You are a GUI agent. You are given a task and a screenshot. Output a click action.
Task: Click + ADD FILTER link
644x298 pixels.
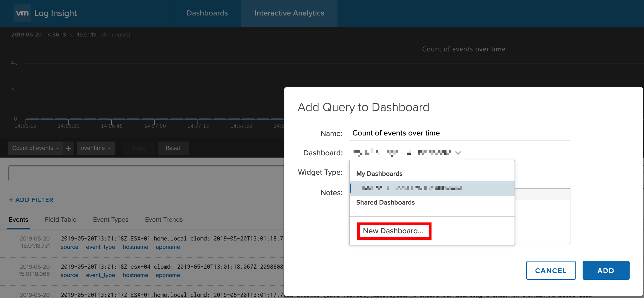click(x=31, y=200)
